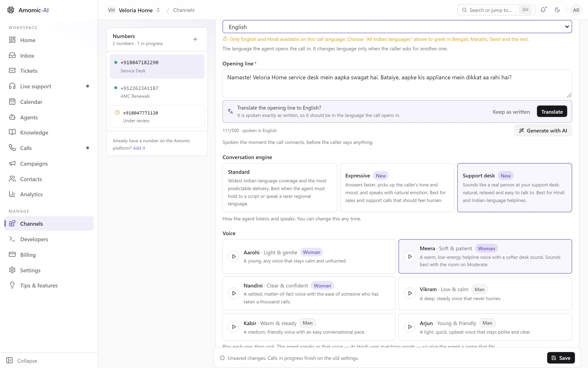Focus the Search or jump to field
The image size is (588, 368).
point(496,10)
